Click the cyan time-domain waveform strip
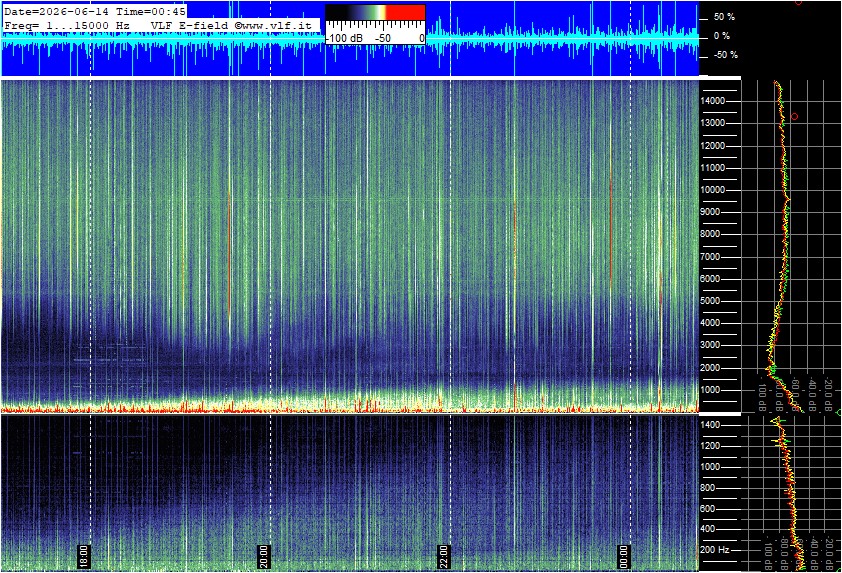This screenshot has width=842, height=573. 350,38
